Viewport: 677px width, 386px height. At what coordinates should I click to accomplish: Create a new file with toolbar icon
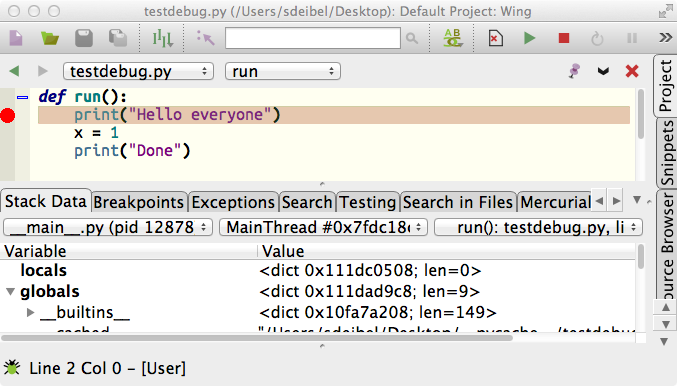tap(16, 38)
